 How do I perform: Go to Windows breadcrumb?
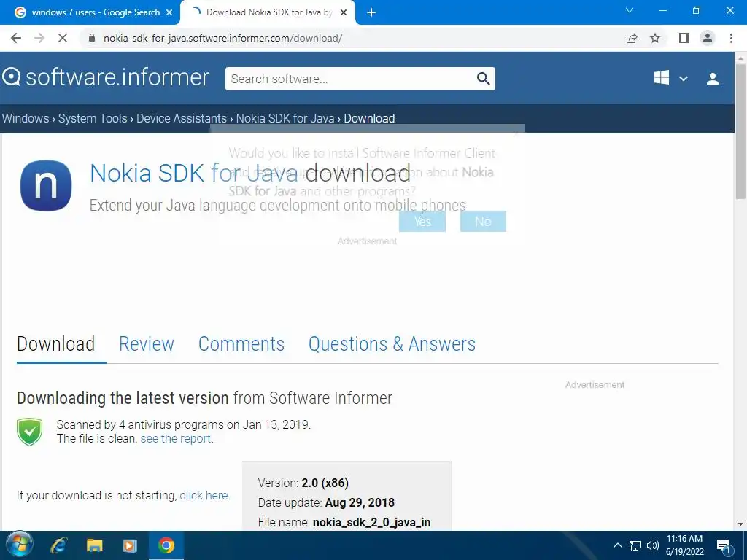click(26, 118)
